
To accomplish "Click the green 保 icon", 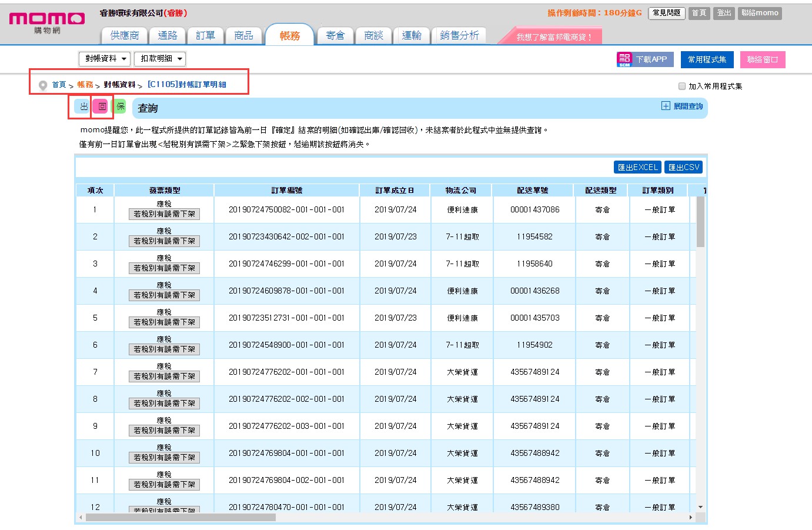I will [120, 106].
